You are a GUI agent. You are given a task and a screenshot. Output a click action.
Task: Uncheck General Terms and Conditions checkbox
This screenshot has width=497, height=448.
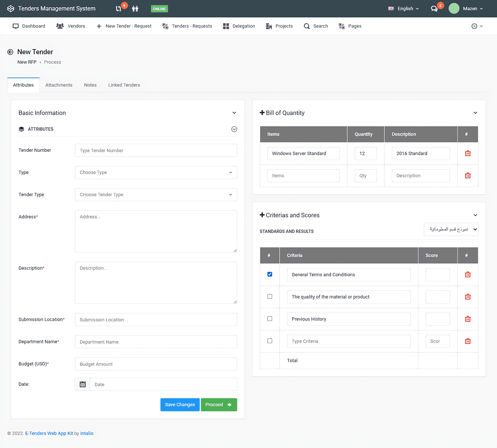click(x=270, y=274)
